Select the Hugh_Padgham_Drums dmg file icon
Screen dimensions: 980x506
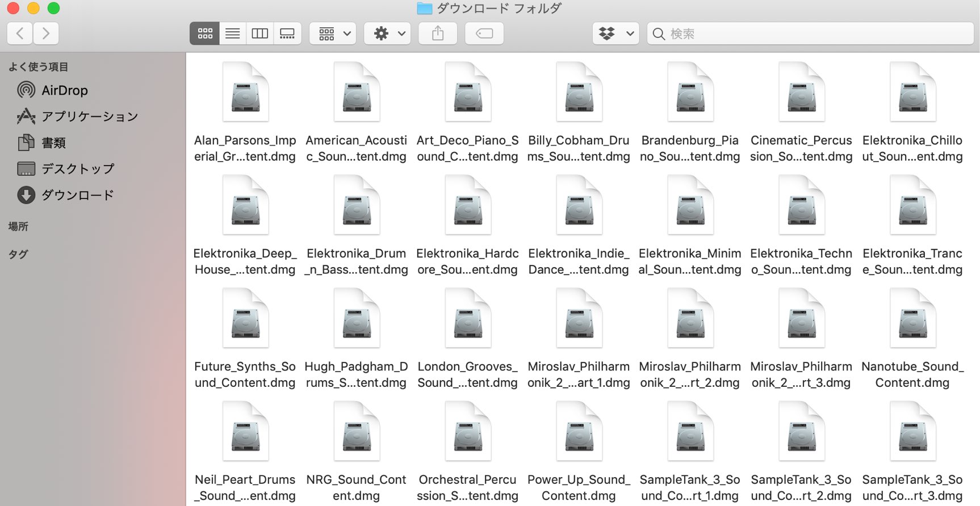click(x=357, y=318)
